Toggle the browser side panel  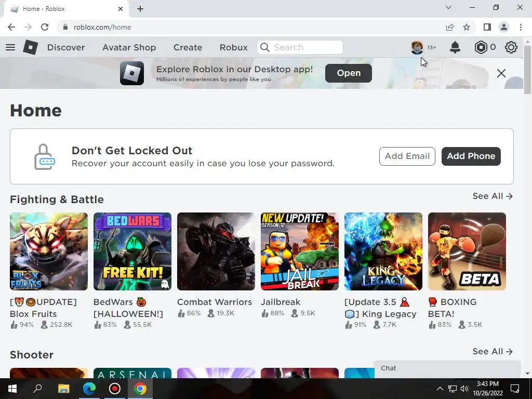click(x=487, y=27)
